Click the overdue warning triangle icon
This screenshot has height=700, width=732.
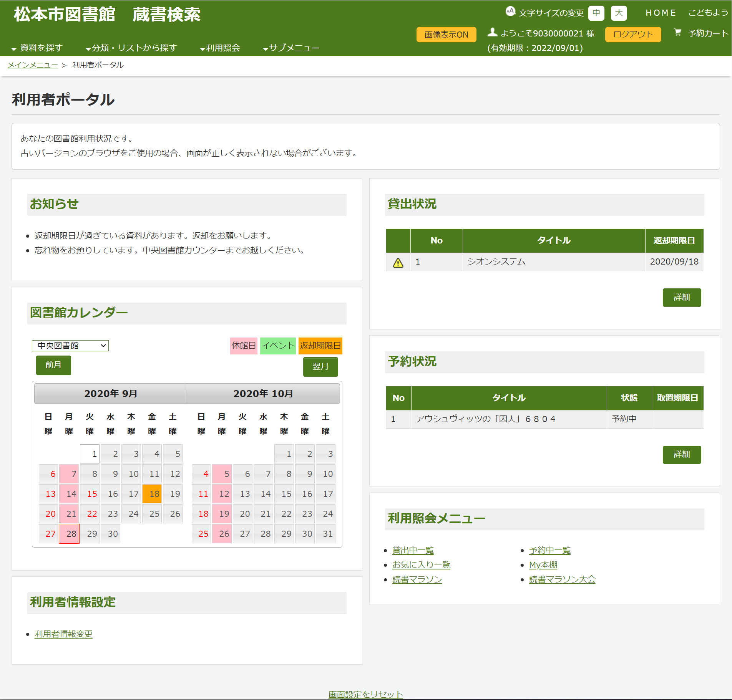click(x=398, y=263)
